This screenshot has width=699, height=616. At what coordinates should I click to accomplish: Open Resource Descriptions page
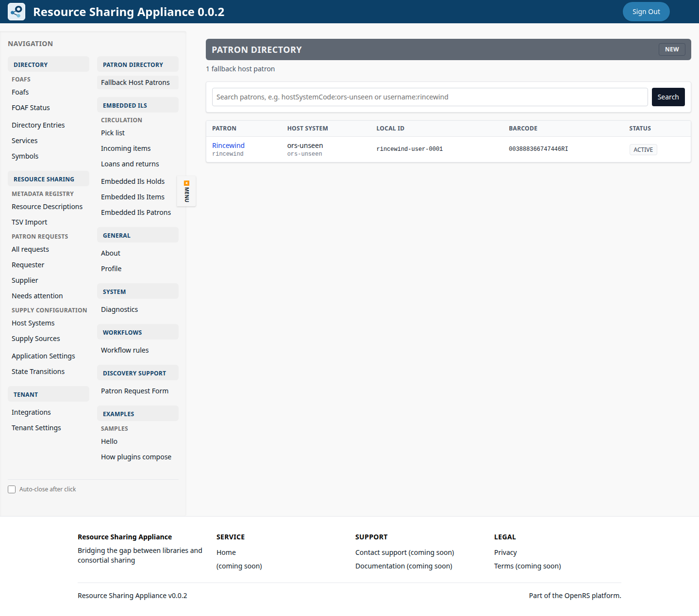pyautogui.click(x=47, y=207)
